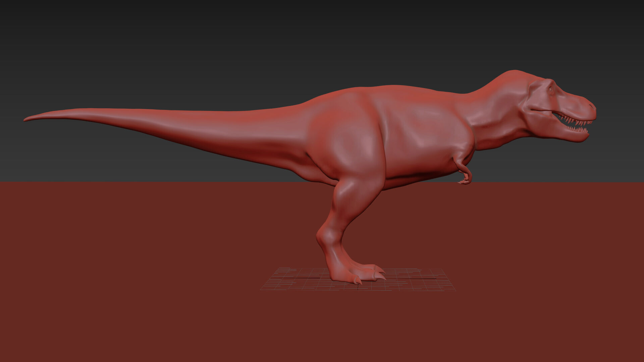Click the tip of the dinosaur's tail

[x=27, y=119]
